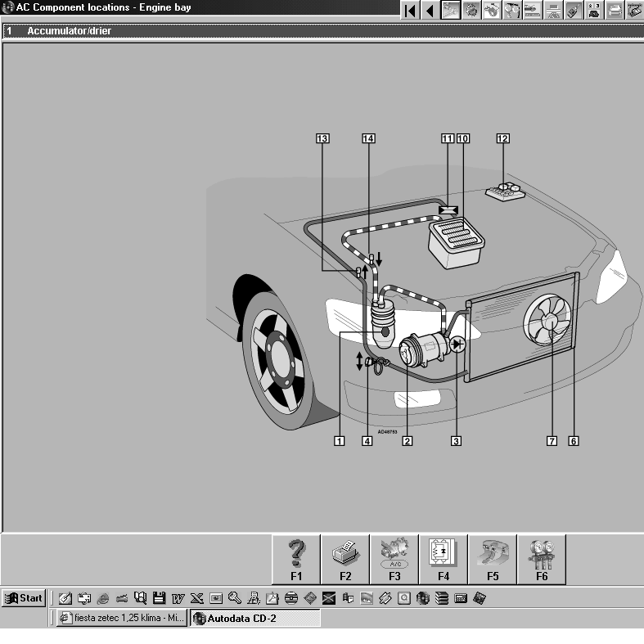Open the F4 circuit diagram view
The width and height of the screenshot is (644, 644).
tap(443, 559)
